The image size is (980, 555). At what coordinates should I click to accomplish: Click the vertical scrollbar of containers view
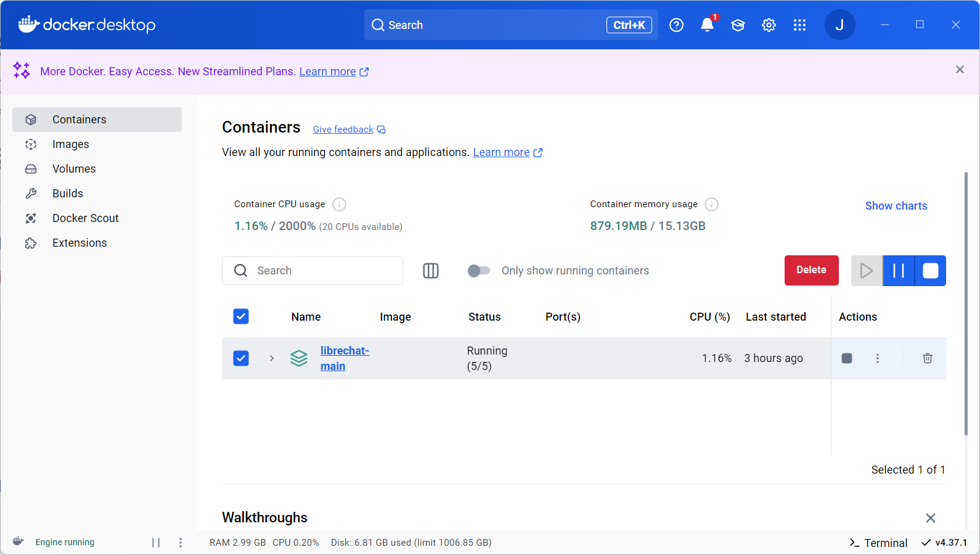pos(966,303)
